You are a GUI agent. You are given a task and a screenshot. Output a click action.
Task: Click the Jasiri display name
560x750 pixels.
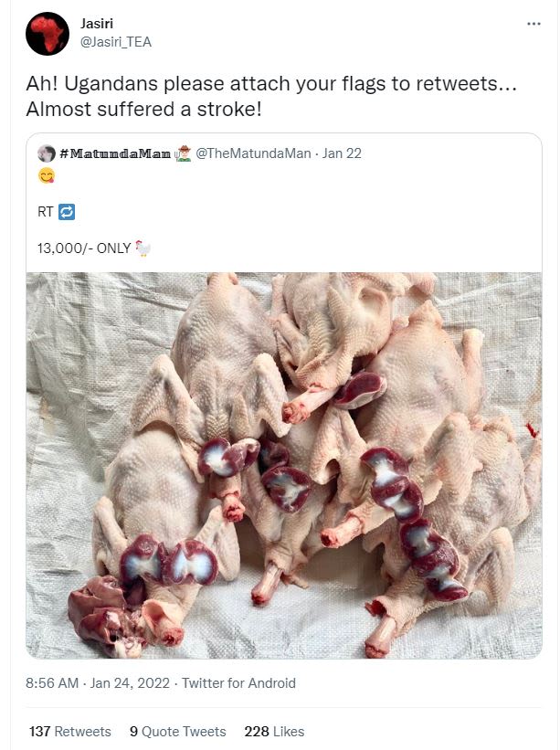click(97, 23)
